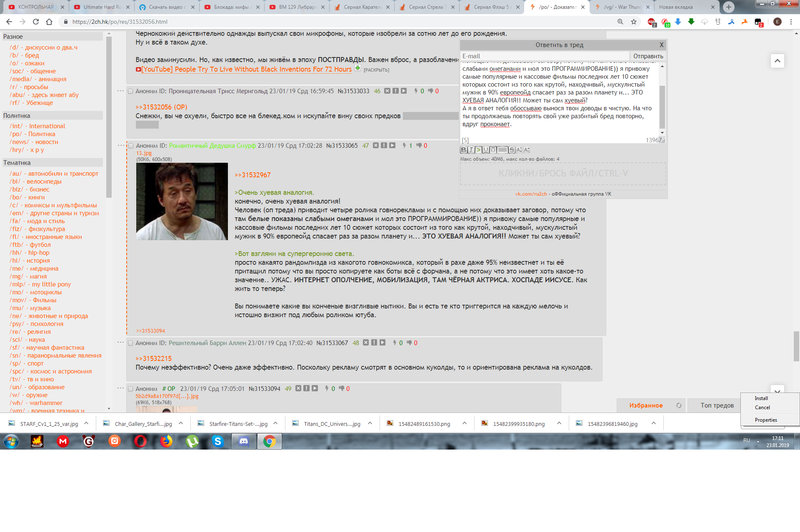800x532 pixels.
Task: Expand options for Titans_DC_Univers download
Action: 370,423
